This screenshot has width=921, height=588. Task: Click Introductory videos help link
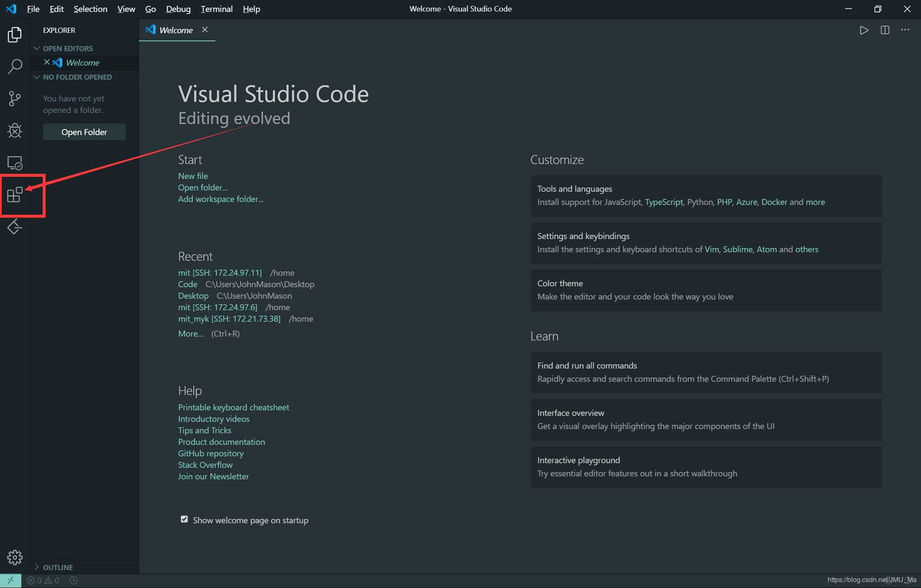214,418
